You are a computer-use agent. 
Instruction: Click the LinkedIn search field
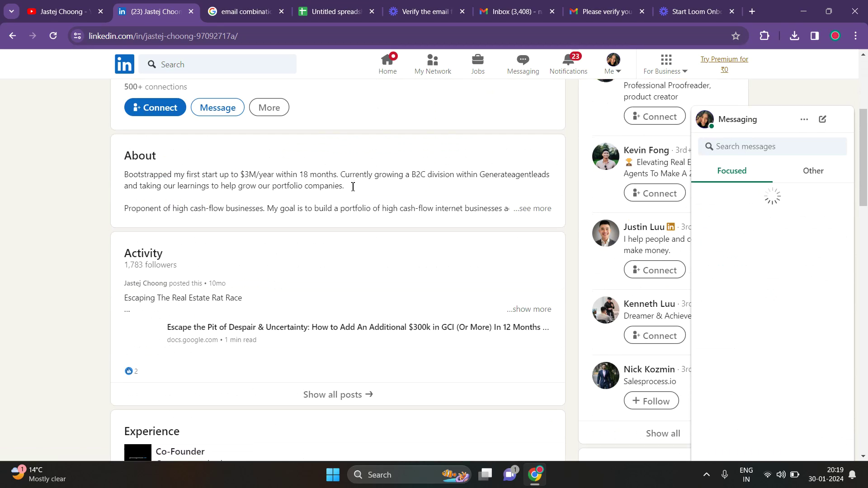pyautogui.click(x=218, y=64)
